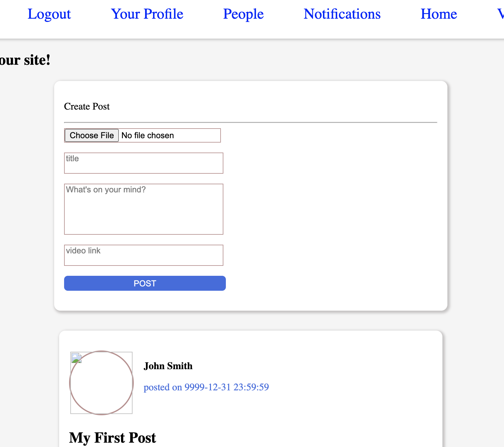Click the 'Create Post' heading
Viewport: 504px width, 447px height.
87,106
